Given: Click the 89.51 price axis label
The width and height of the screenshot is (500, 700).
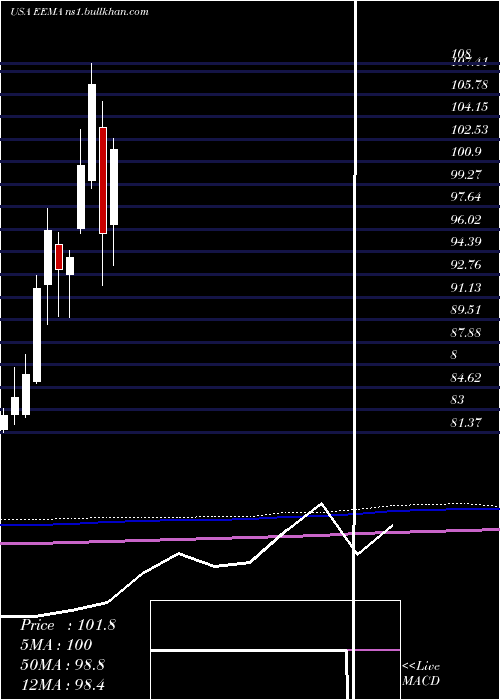Looking at the screenshot, I should [466, 309].
